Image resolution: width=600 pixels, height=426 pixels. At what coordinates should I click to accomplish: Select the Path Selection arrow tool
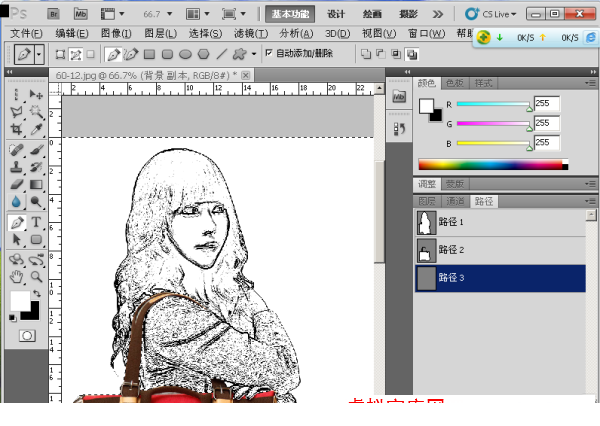coord(16,240)
